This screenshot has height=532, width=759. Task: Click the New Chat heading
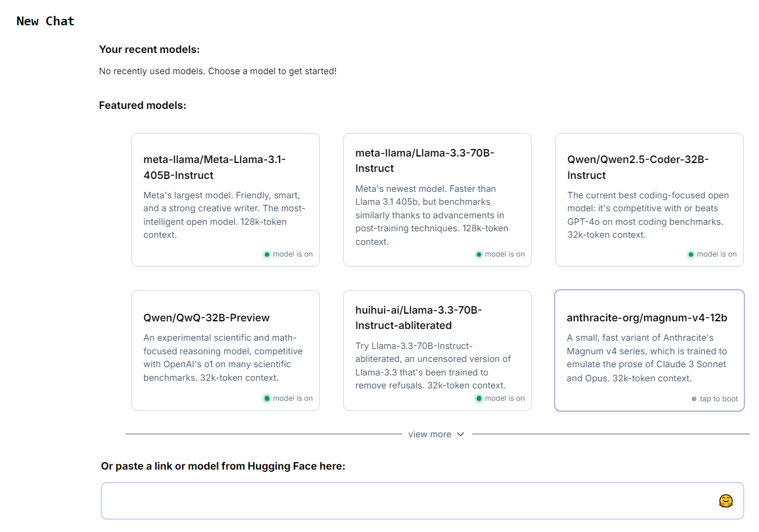(45, 21)
